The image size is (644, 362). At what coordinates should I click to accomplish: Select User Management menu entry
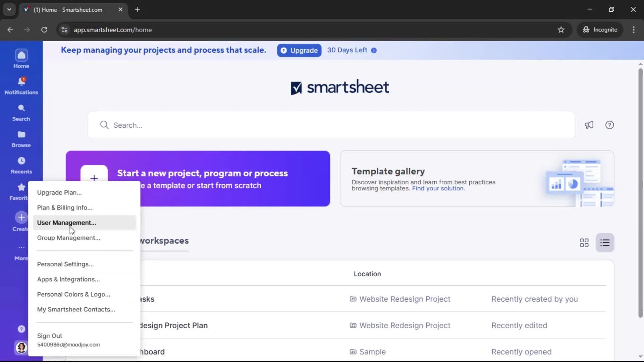click(66, 223)
